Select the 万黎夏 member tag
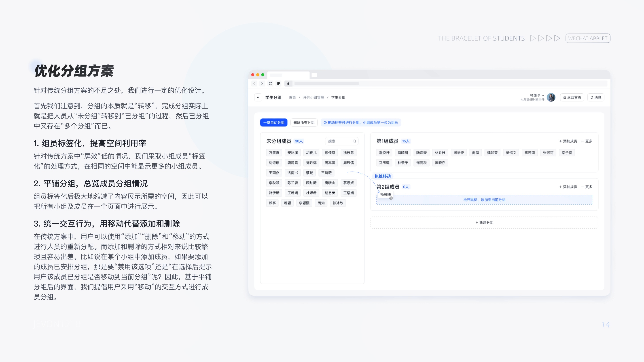Image resolution: width=644 pixels, height=362 pixels. pyautogui.click(x=274, y=153)
